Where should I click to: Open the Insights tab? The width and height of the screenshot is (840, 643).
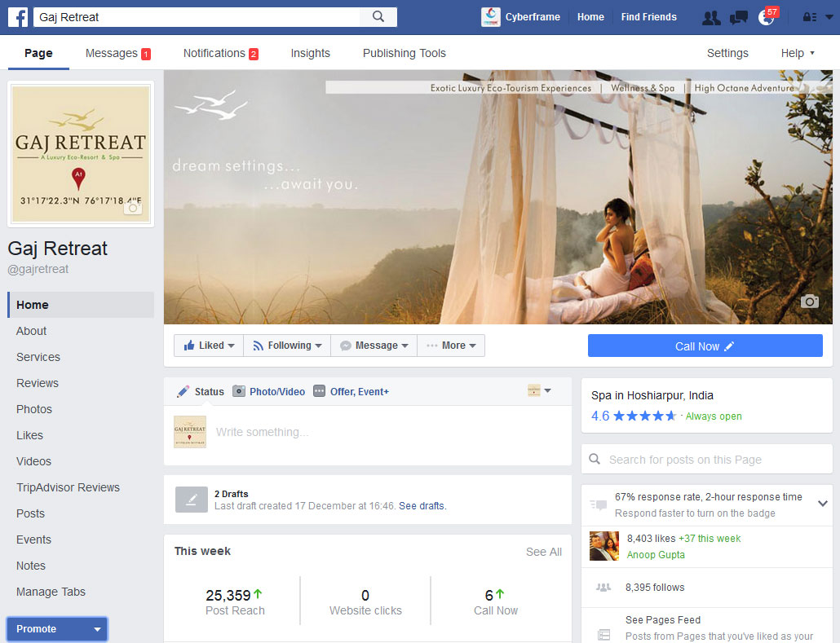pyautogui.click(x=310, y=53)
